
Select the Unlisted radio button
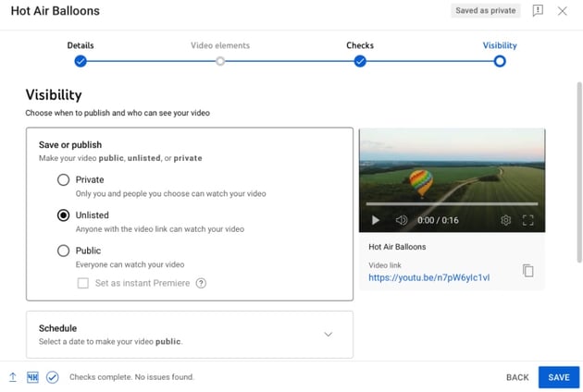pyautogui.click(x=64, y=215)
